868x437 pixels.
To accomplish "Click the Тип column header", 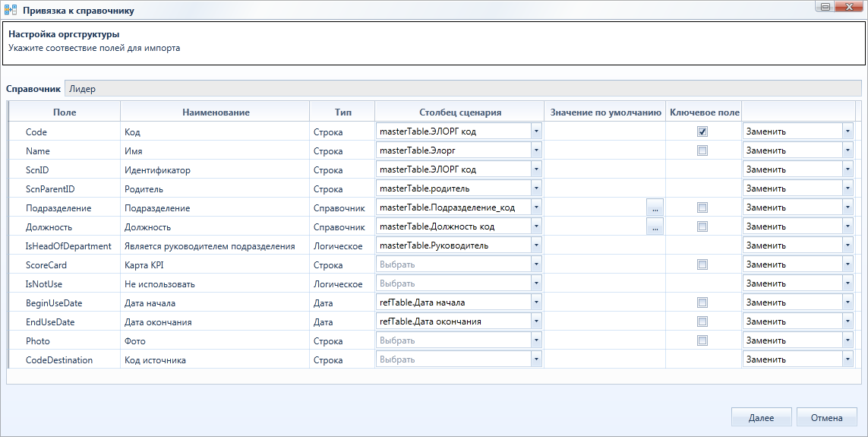I will [x=342, y=112].
